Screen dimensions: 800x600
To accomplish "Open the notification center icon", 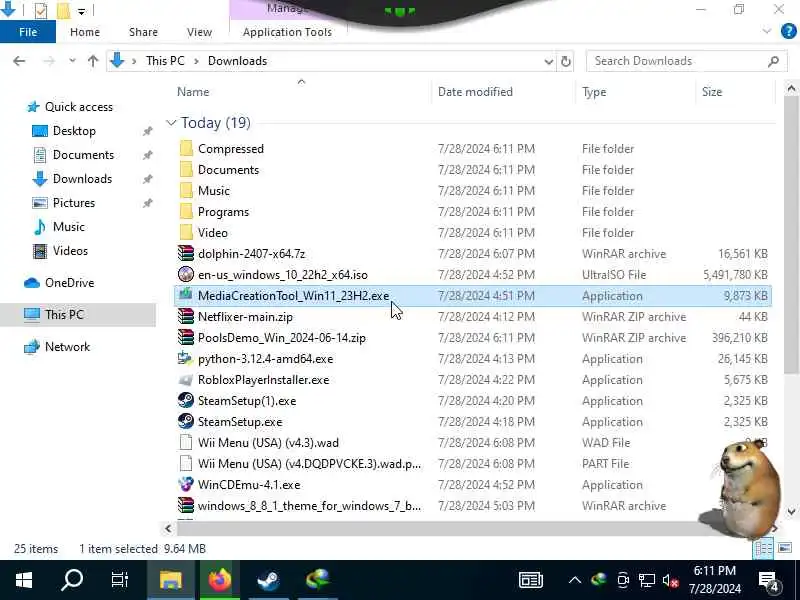I will (768, 581).
